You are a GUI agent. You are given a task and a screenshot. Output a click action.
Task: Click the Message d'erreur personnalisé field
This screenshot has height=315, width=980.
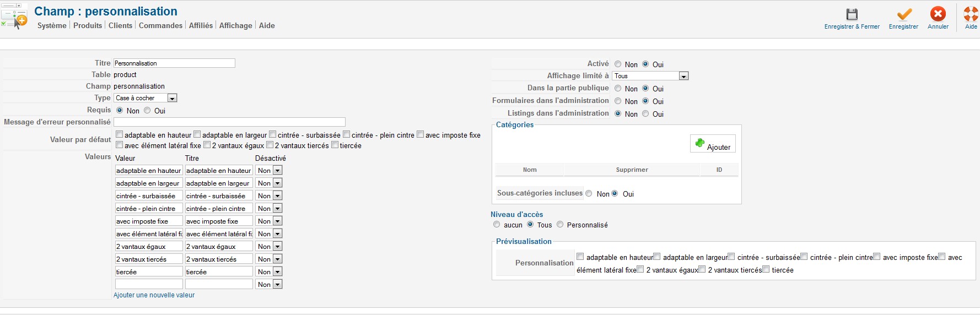point(229,122)
